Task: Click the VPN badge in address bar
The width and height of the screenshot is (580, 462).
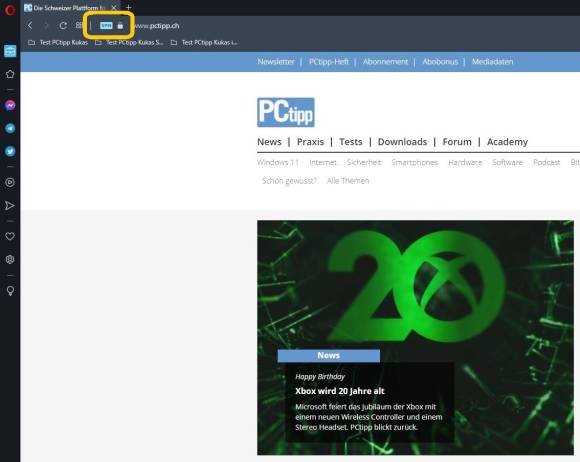Action: [106, 26]
